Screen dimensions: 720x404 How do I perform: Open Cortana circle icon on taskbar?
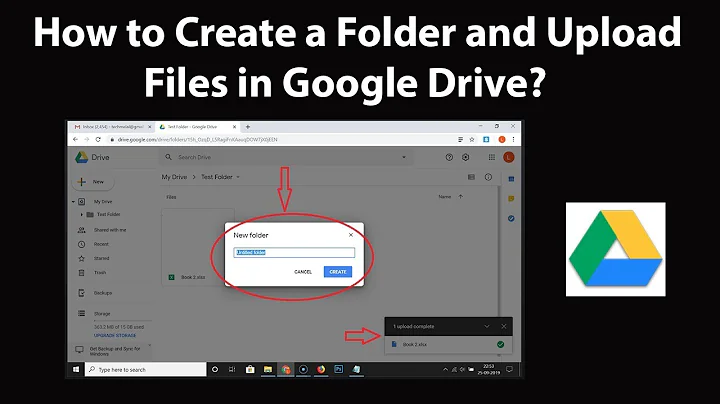coord(214,369)
